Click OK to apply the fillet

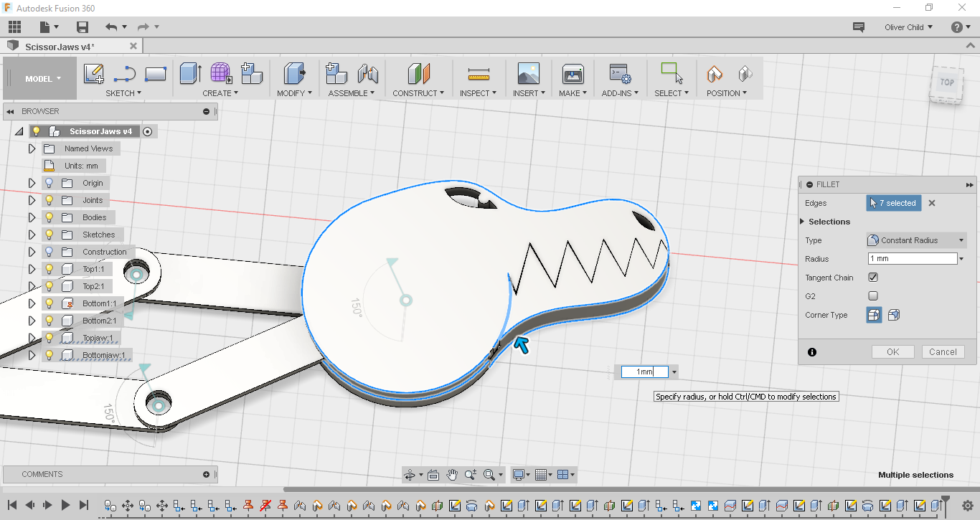click(892, 351)
